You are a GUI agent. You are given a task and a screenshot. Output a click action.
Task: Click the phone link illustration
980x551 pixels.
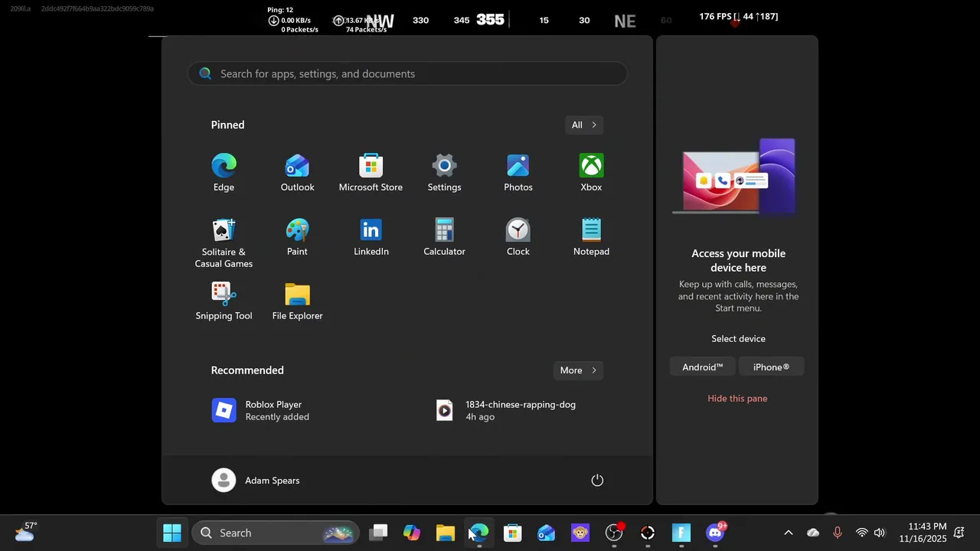pyautogui.click(x=735, y=178)
